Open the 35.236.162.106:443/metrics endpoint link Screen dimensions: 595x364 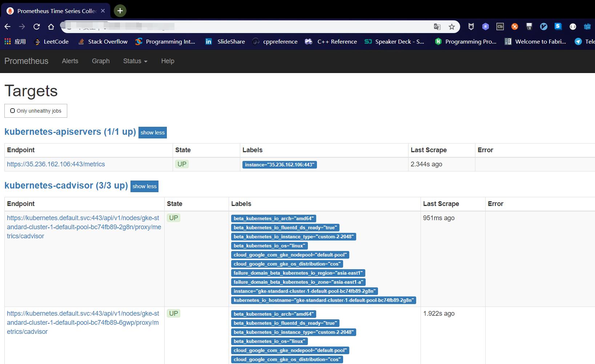[56, 164]
